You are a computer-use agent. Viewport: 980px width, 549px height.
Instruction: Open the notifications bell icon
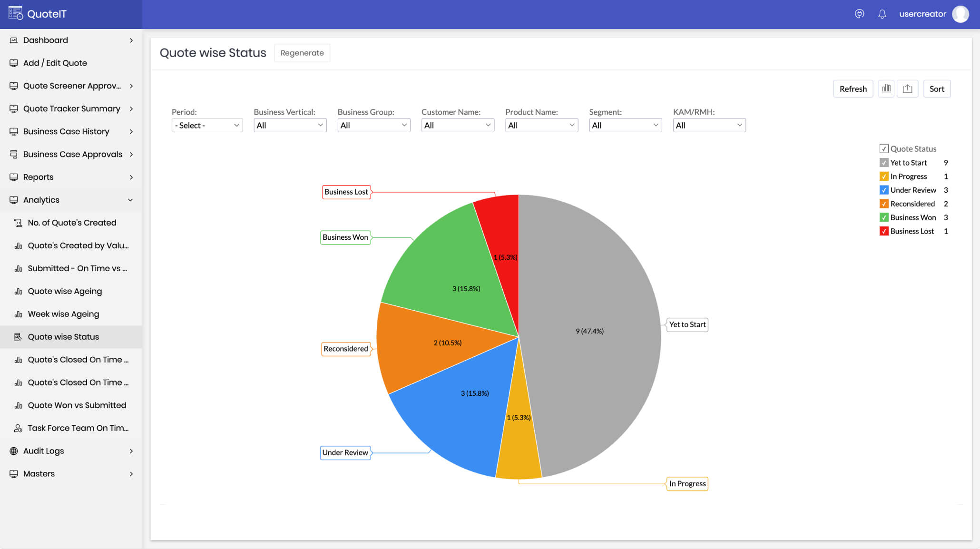click(882, 14)
